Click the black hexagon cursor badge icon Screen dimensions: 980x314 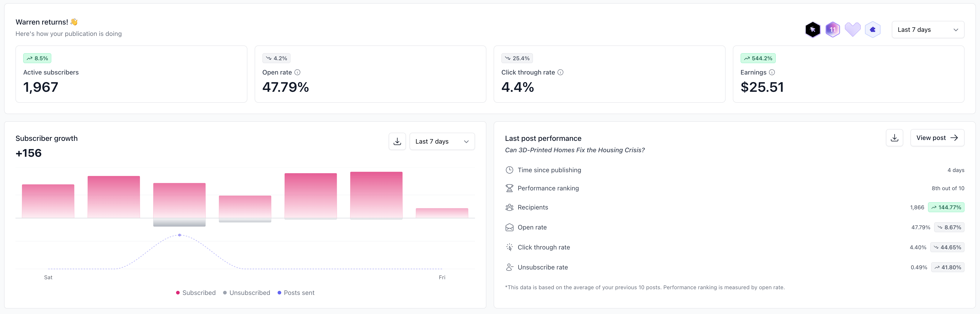point(813,30)
